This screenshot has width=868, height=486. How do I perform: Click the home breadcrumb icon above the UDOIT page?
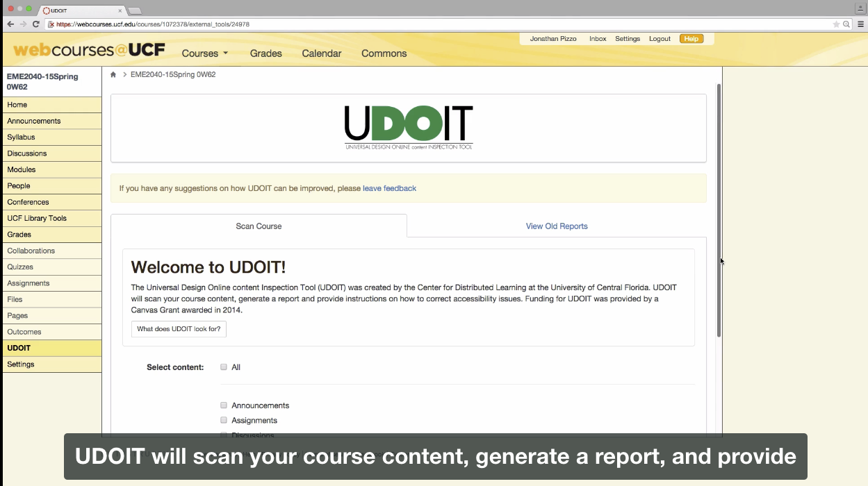pos(113,74)
